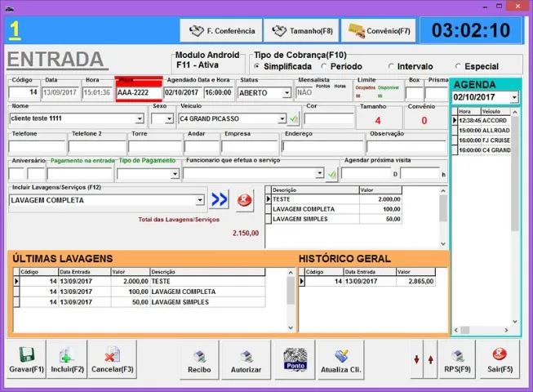This screenshot has width=533, height=392.
Task: Add service with blue double-arrow button
Action: click(x=219, y=200)
